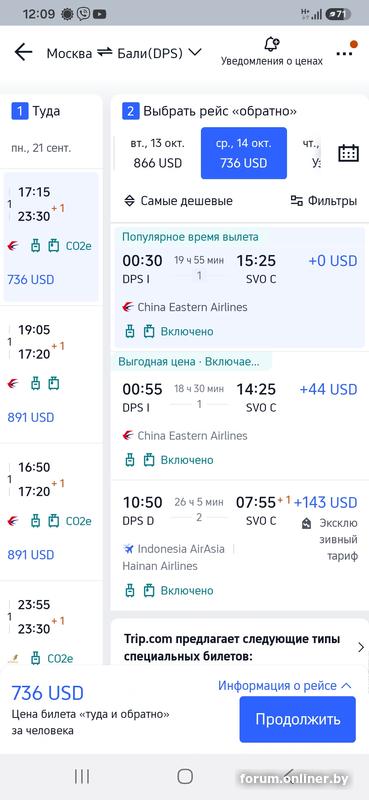Select the вт., 13 окт. date tab

(157, 153)
